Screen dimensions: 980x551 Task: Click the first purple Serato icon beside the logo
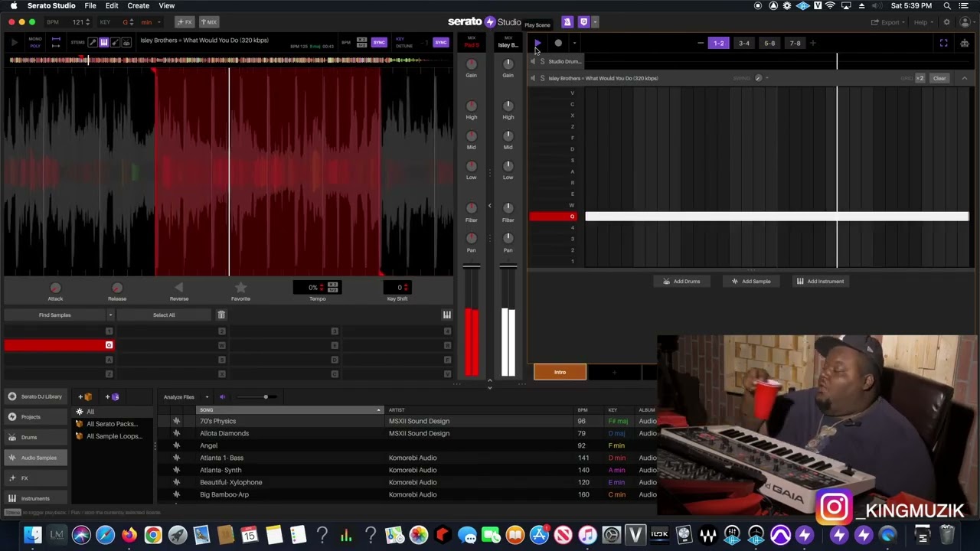point(567,22)
